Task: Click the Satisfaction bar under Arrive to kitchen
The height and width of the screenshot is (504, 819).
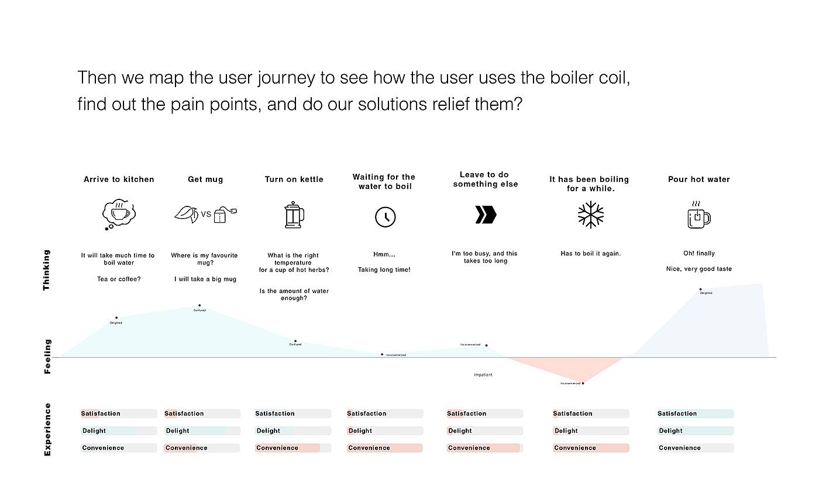Action: point(119,414)
